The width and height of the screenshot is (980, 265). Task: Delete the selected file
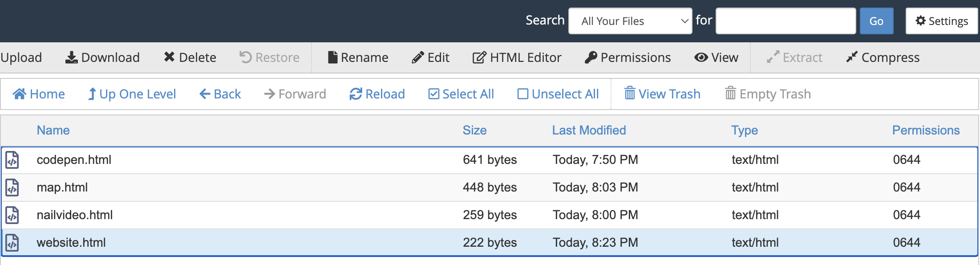point(190,57)
